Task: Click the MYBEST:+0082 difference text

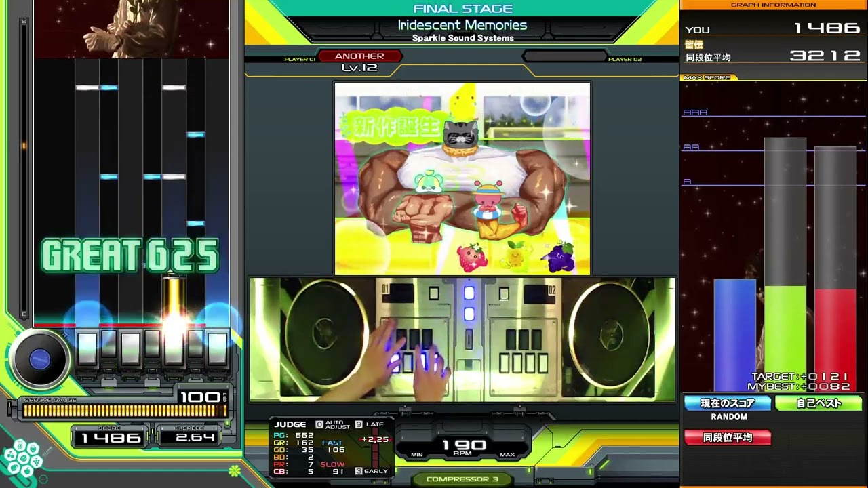Action: coord(798,387)
